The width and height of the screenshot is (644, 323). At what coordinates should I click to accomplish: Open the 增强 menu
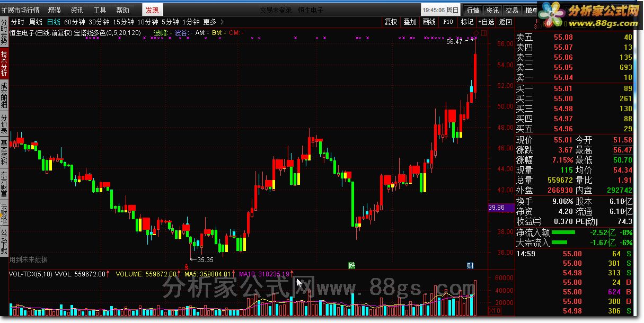54,10
